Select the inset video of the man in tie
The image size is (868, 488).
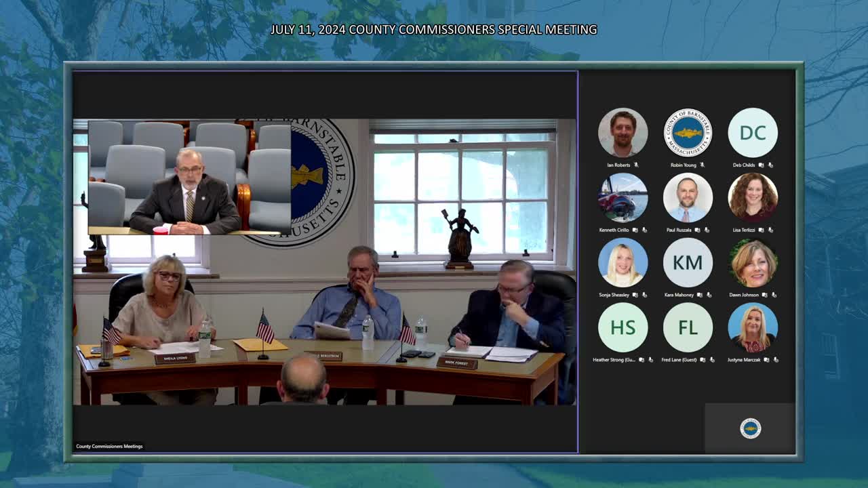[190, 178]
